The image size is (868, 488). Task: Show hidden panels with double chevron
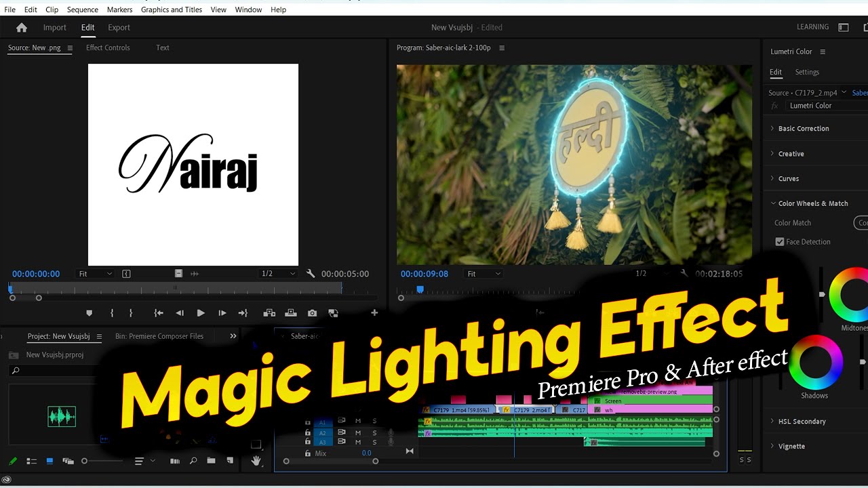233,336
